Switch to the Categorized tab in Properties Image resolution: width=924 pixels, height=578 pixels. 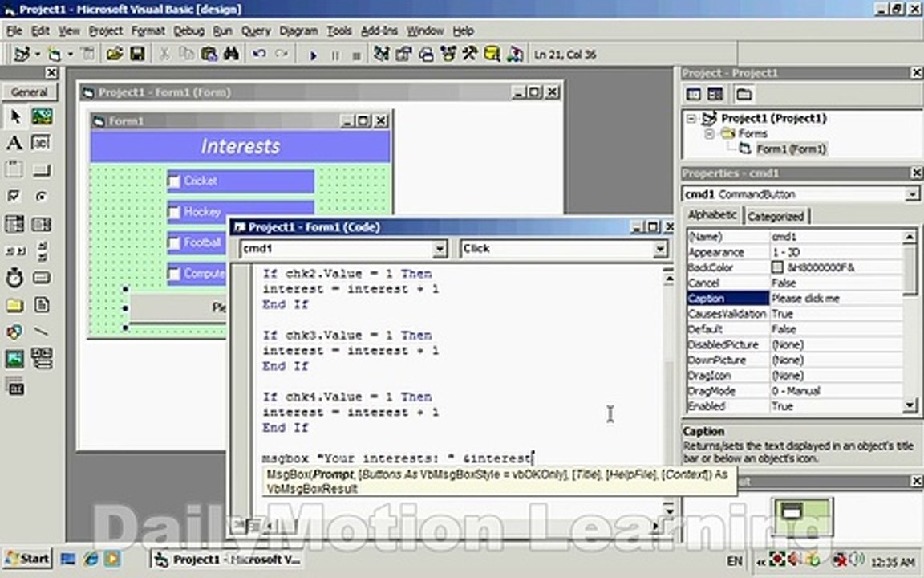click(x=776, y=217)
